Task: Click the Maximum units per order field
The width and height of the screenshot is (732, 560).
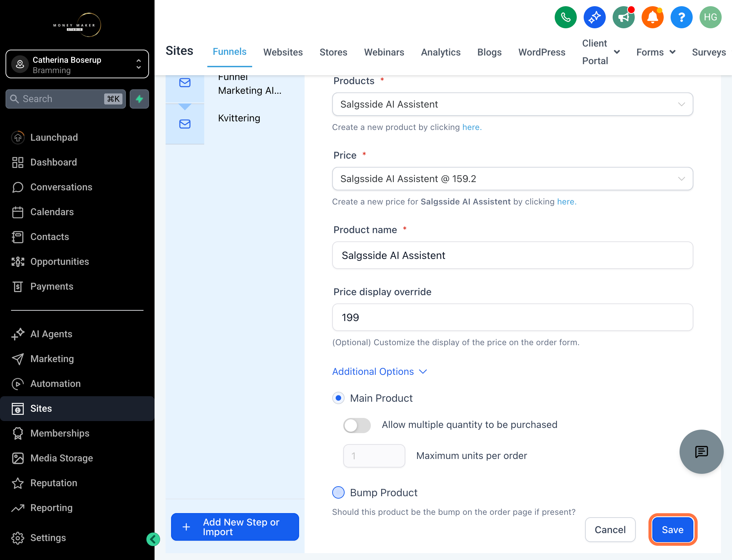Action: tap(374, 456)
